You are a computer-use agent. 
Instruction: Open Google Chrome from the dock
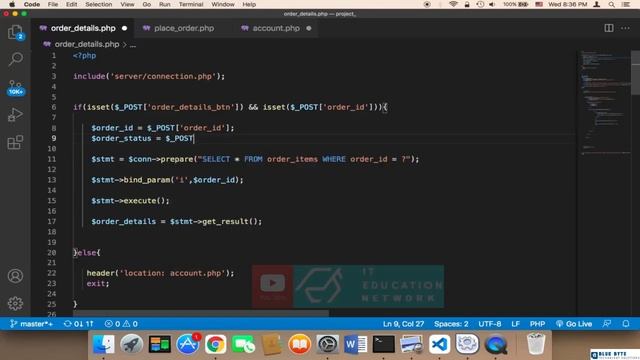click(216, 344)
